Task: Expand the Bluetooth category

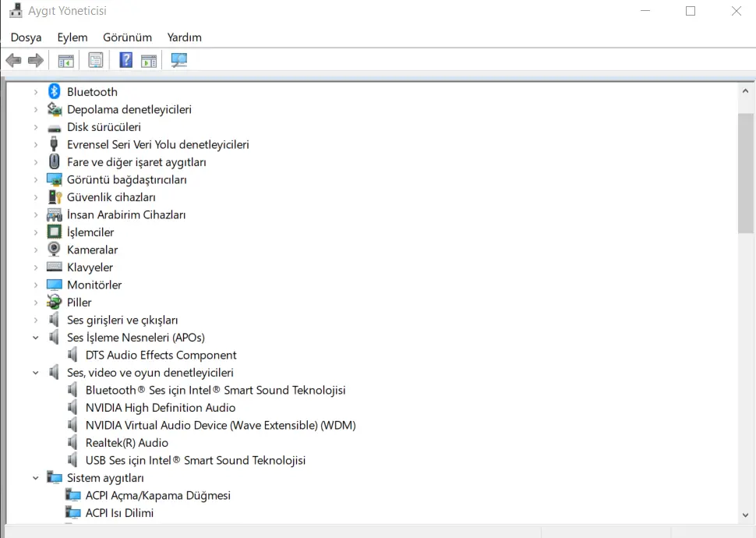Action: 36,92
